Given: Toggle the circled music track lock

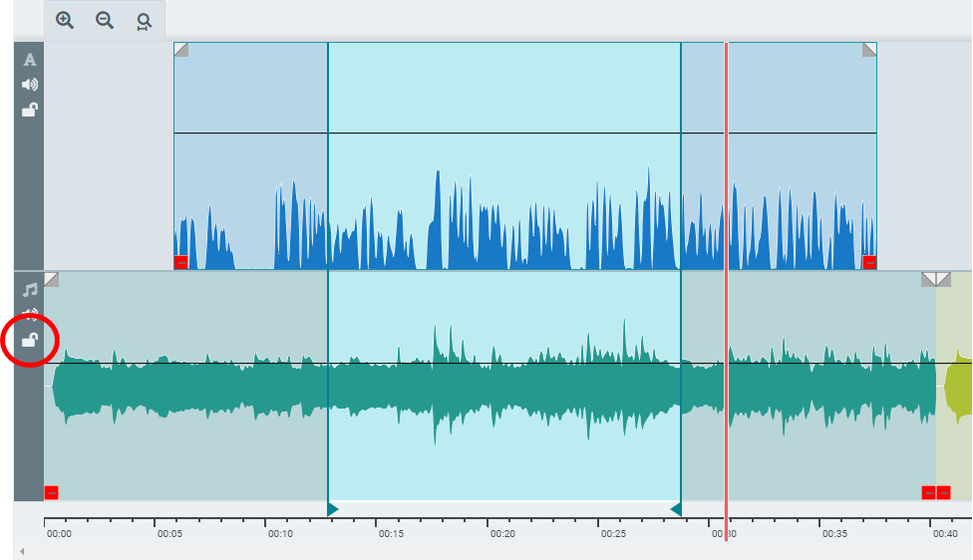Looking at the screenshot, I should click(30, 341).
